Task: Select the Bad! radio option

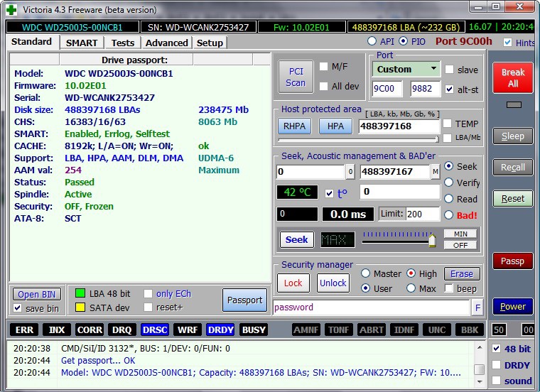Action: click(x=448, y=215)
